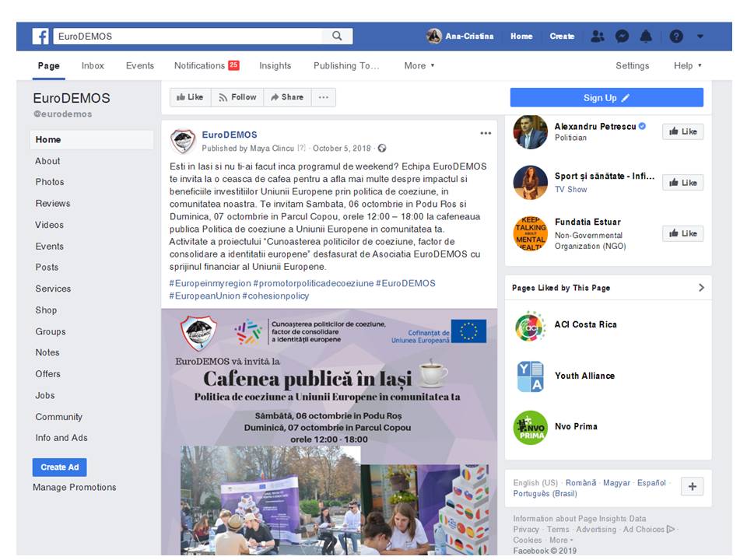This screenshot has height=560, width=747.
Task: Switch language to Română
Action: 580,482
